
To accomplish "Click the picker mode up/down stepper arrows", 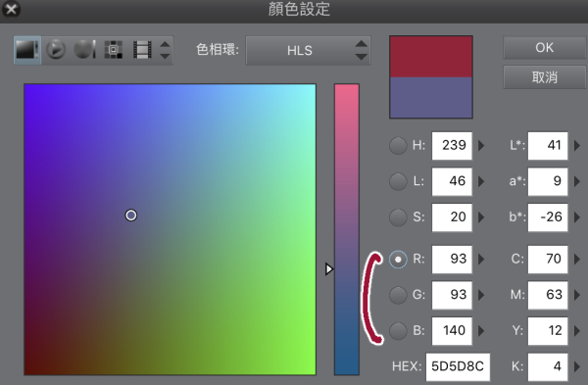I will (x=165, y=50).
